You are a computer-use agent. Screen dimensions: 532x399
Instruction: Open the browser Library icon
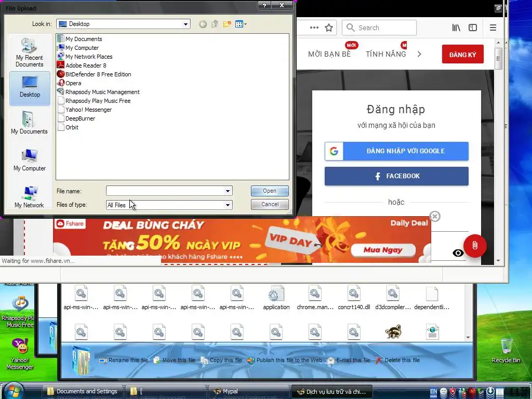pyautogui.click(x=456, y=28)
